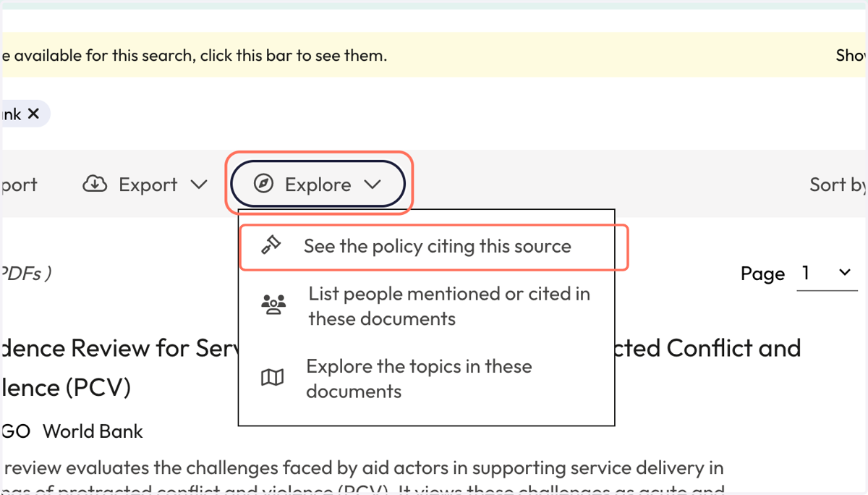This screenshot has width=868, height=495.
Task: Open the Page number dropdown
Action: pos(827,273)
